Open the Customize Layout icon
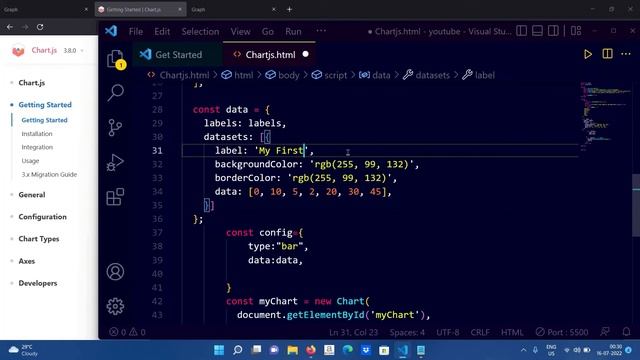Screen dimensions: 640x360 (x=576, y=31)
